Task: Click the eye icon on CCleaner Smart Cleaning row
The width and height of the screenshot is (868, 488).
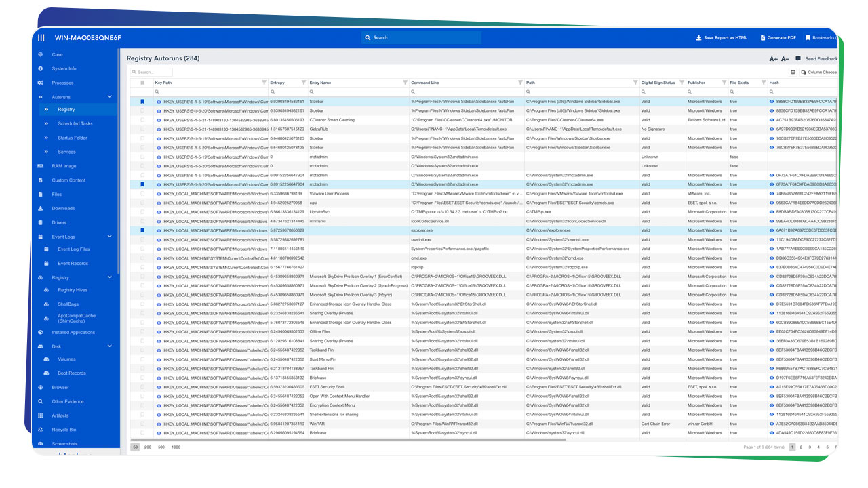Action: 159,120
